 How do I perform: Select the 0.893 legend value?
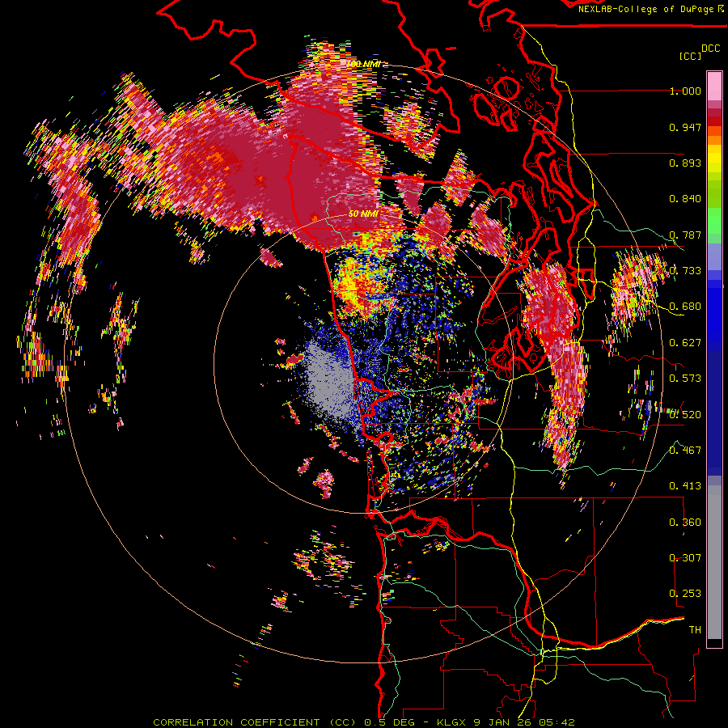tap(685, 163)
